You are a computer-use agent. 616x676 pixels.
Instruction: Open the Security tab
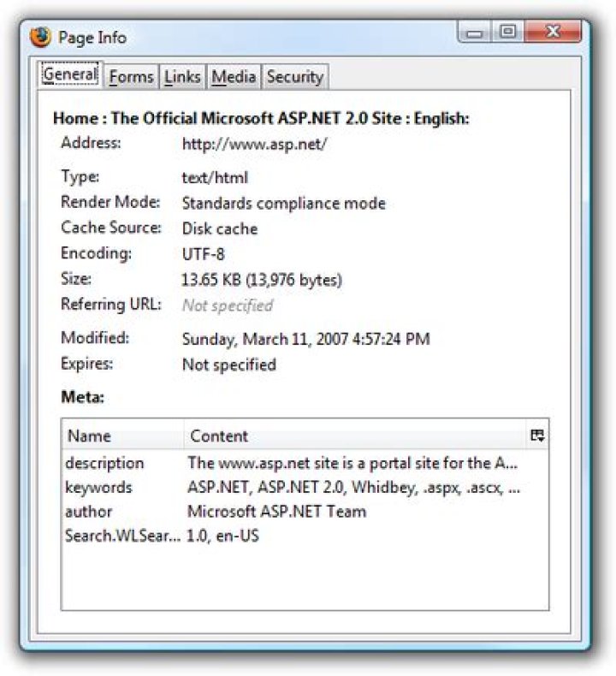tap(295, 77)
